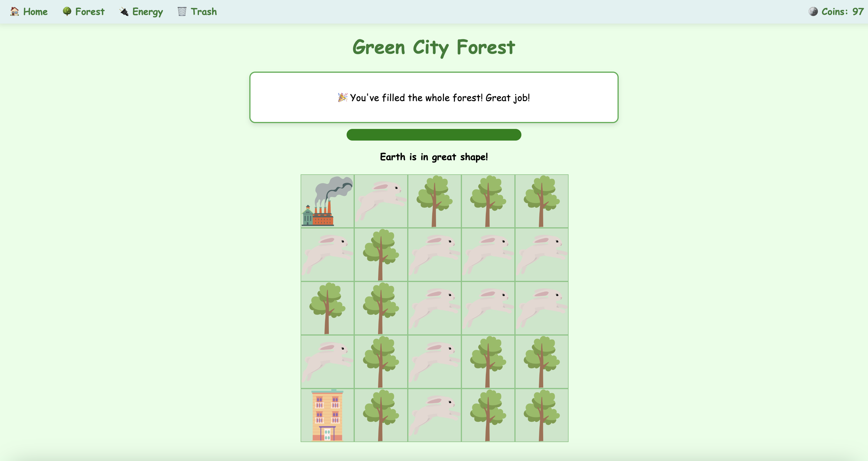Go to the Energy page
The height and width of the screenshot is (461, 868).
[147, 11]
